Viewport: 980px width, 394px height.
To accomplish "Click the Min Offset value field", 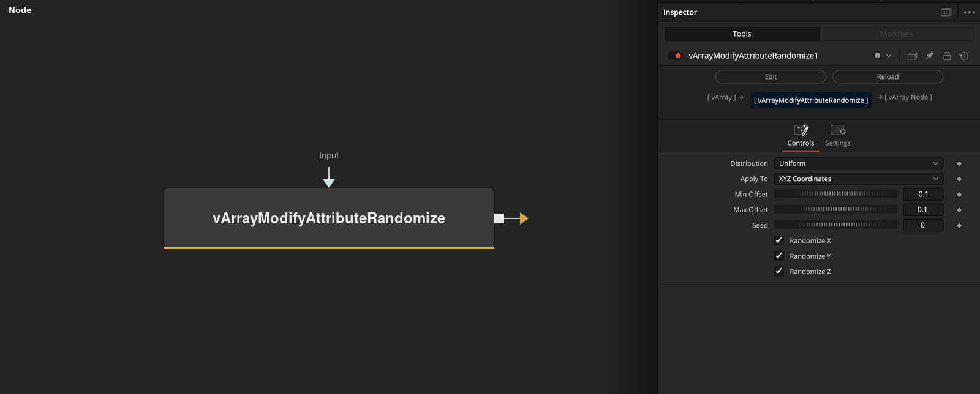I will click(923, 194).
